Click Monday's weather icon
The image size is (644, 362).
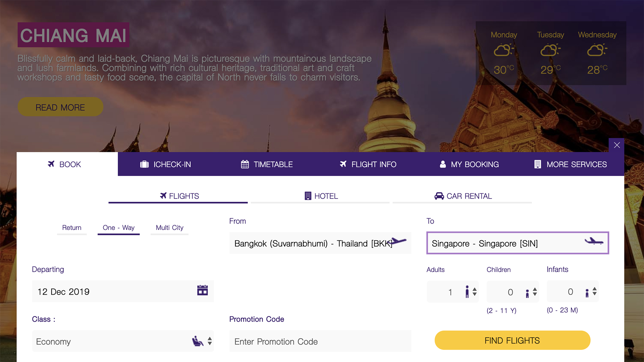click(504, 50)
